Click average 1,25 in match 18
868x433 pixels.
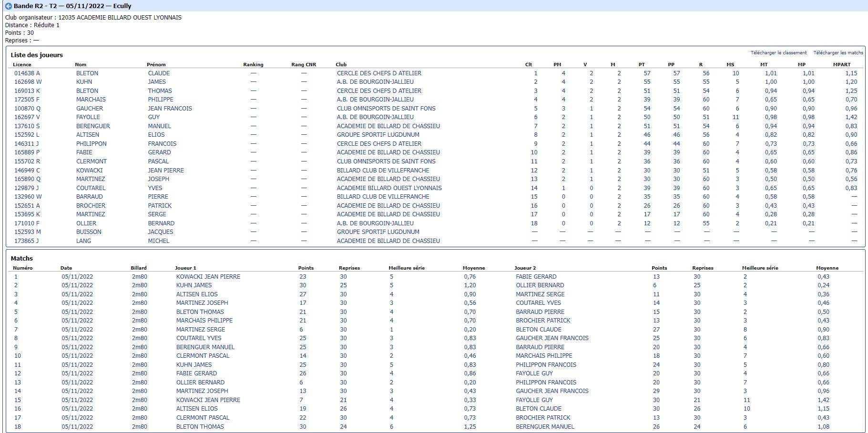coord(470,427)
